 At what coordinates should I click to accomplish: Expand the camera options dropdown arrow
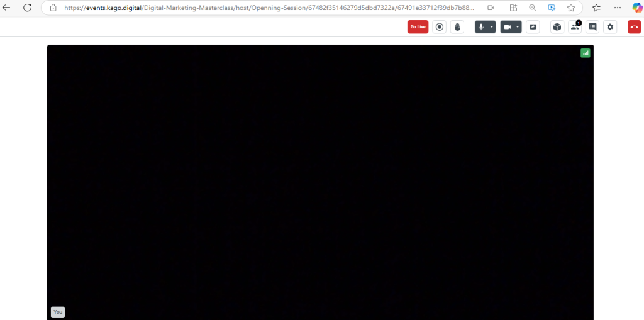(x=517, y=27)
